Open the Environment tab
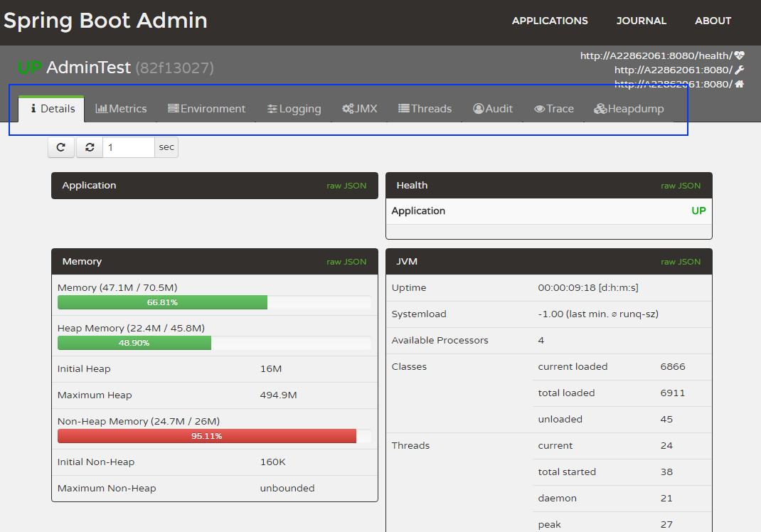 click(207, 109)
